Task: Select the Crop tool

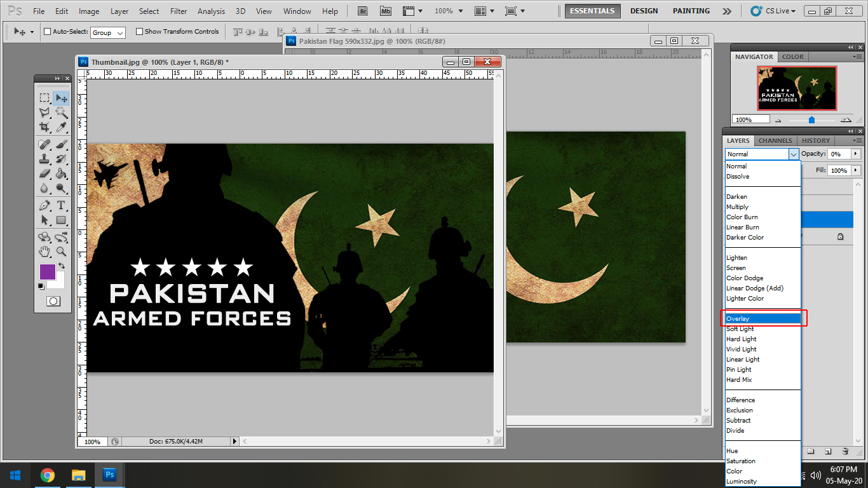Action: (44, 127)
